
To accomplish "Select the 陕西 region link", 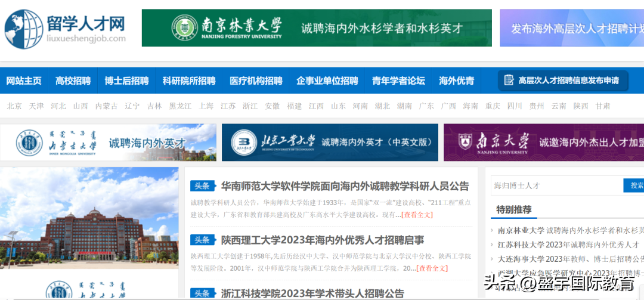I will click(581, 106).
